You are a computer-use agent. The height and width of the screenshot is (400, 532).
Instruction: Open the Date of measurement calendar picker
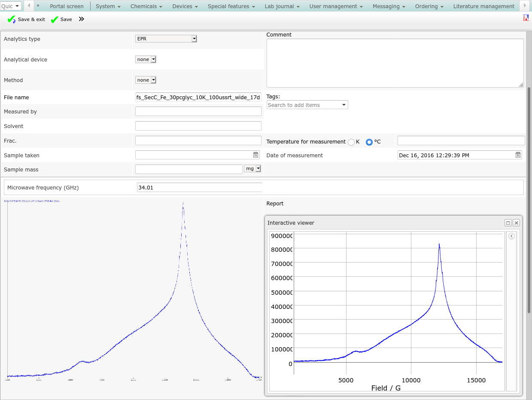(x=518, y=155)
